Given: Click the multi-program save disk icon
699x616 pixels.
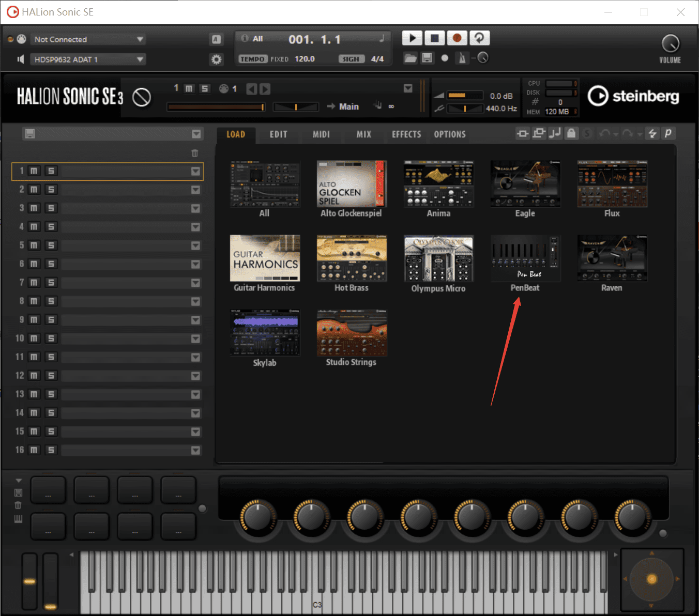Looking at the screenshot, I should click(x=30, y=134).
